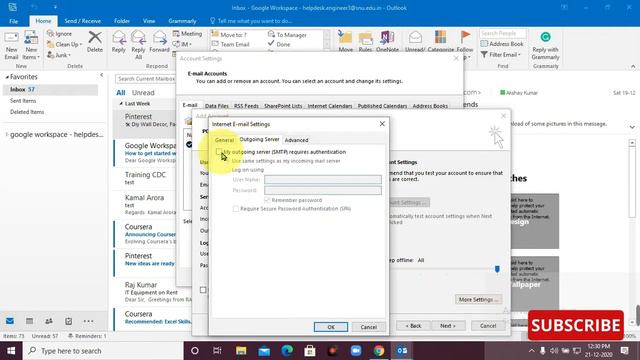The height and width of the screenshot is (360, 640).
Task: Click the Next button in Add Account
Action: [x=447, y=326]
